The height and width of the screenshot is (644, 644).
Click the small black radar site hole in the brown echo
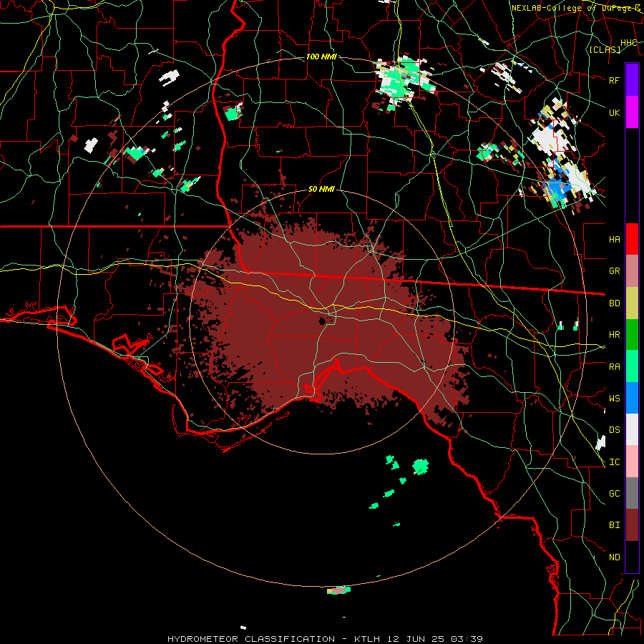(323, 321)
